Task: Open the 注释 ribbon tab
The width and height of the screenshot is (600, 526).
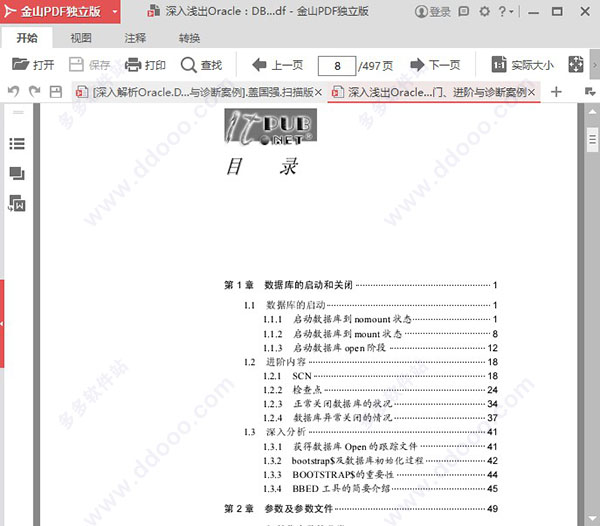Action: [135, 38]
